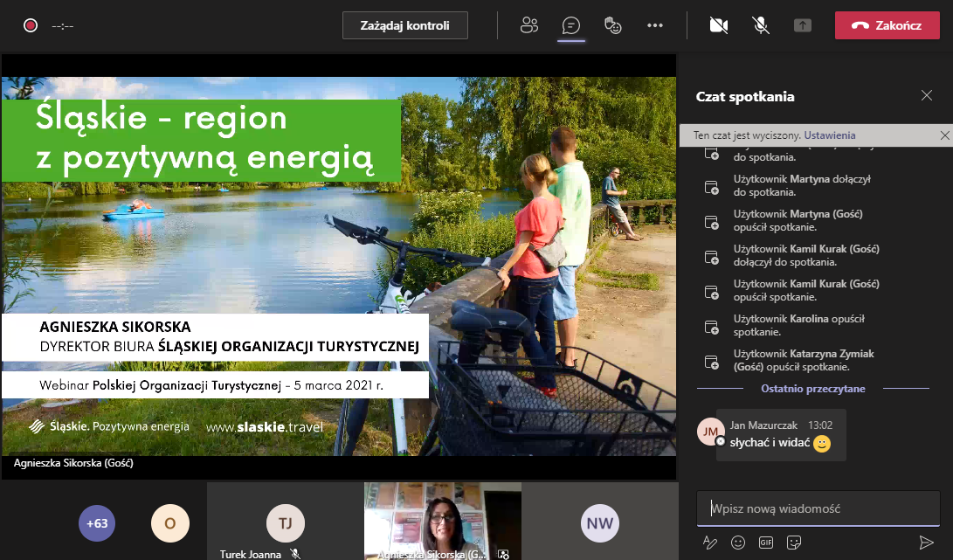This screenshot has width=953, height=560.
Task: Dismiss the muted chat notification banner
Action: pyautogui.click(x=944, y=135)
